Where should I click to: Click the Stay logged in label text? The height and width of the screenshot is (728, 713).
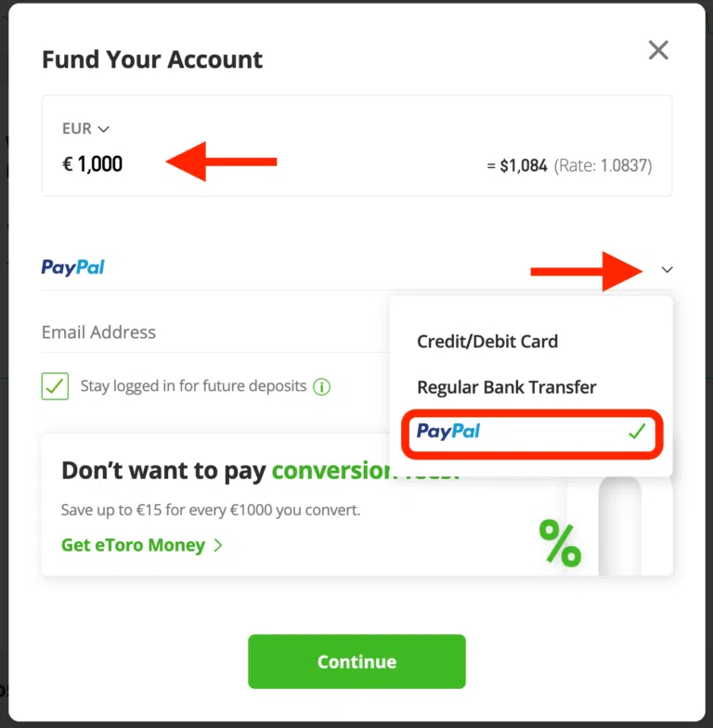pyautogui.click(x=193, y=386)
